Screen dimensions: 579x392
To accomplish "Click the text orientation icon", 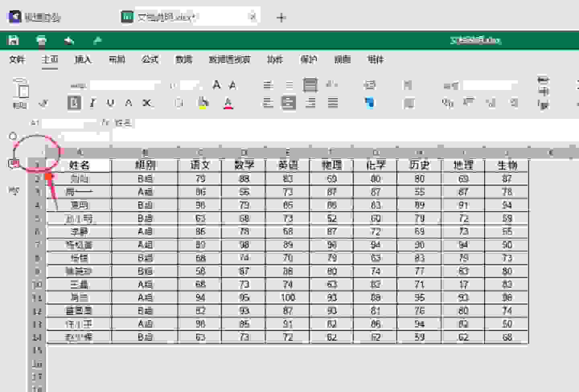I will 332,84.
